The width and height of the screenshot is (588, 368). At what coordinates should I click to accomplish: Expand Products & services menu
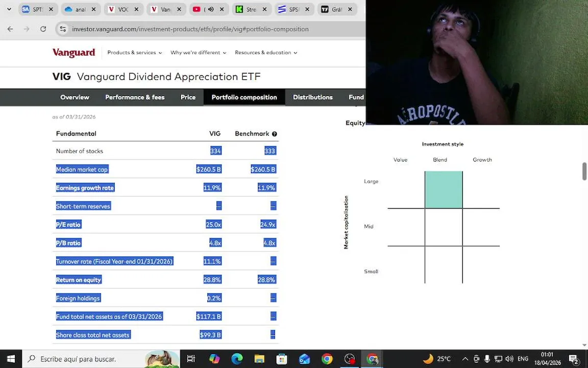[x=135, y=53]
